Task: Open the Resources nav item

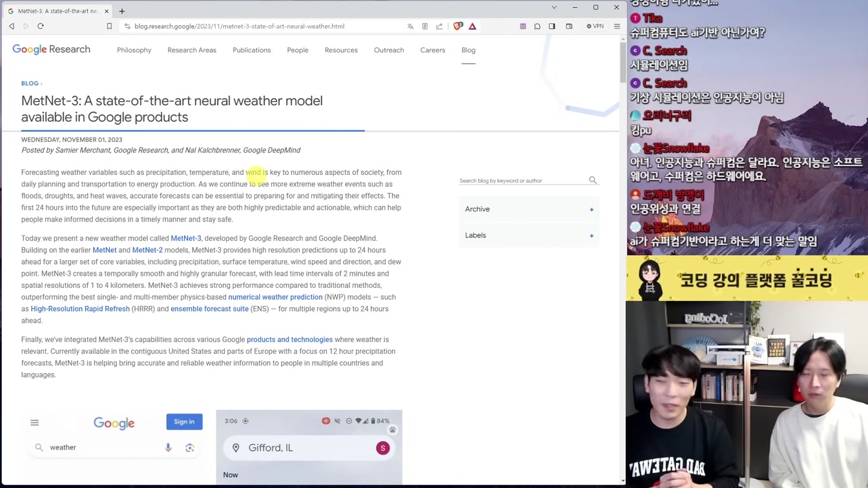Action: coord(341,50)
